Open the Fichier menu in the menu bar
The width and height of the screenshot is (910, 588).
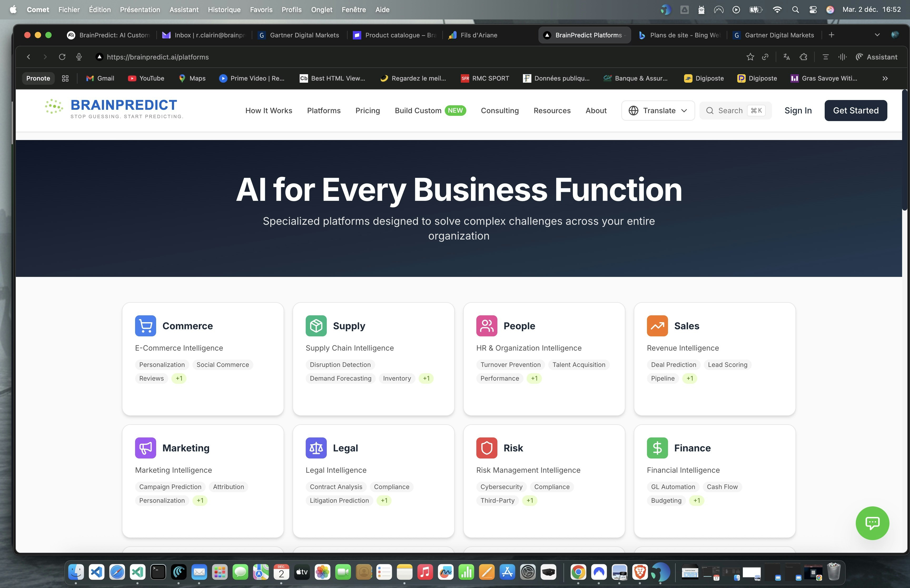click(69, 9)
